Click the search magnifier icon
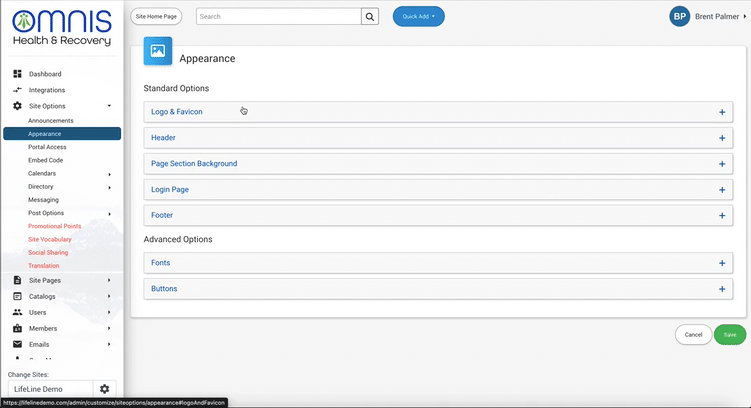The image size is (751, 408). click(x=370, y=17)
